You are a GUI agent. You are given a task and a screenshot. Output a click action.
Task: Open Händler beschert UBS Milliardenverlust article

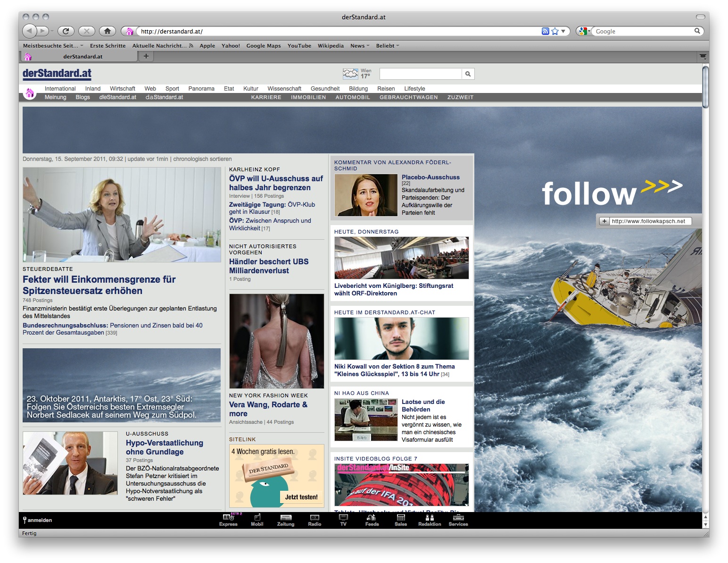point(269,266)
